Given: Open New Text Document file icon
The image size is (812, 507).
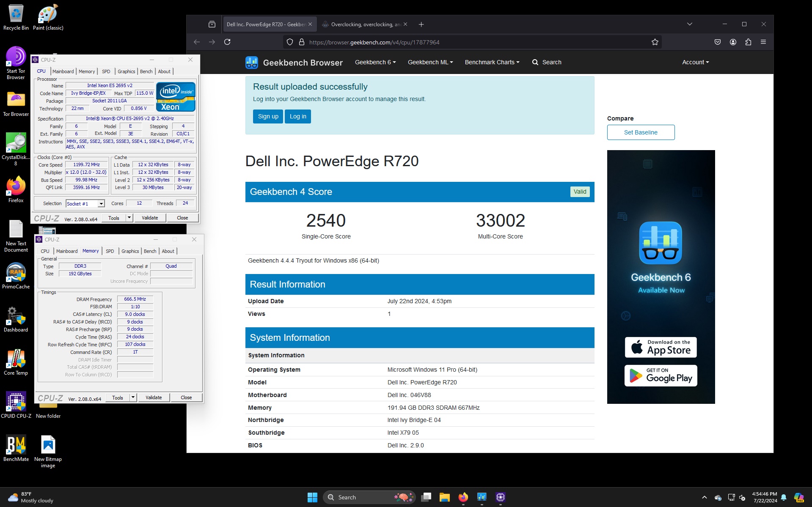Looking at the screenshot, I should [16, 236].
